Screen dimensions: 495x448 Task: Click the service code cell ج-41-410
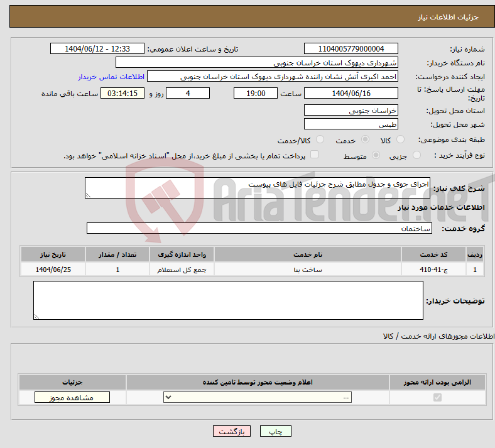(x=434, y=270)
